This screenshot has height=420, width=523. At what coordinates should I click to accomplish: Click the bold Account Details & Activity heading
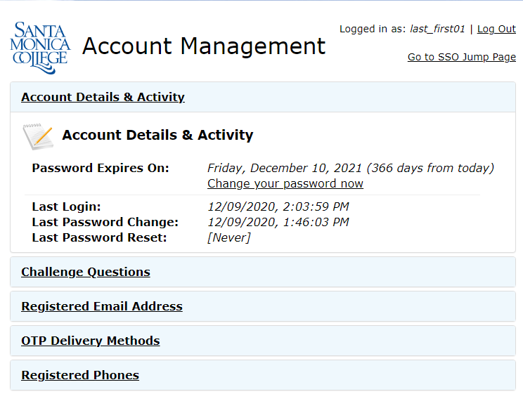point(157,135)
